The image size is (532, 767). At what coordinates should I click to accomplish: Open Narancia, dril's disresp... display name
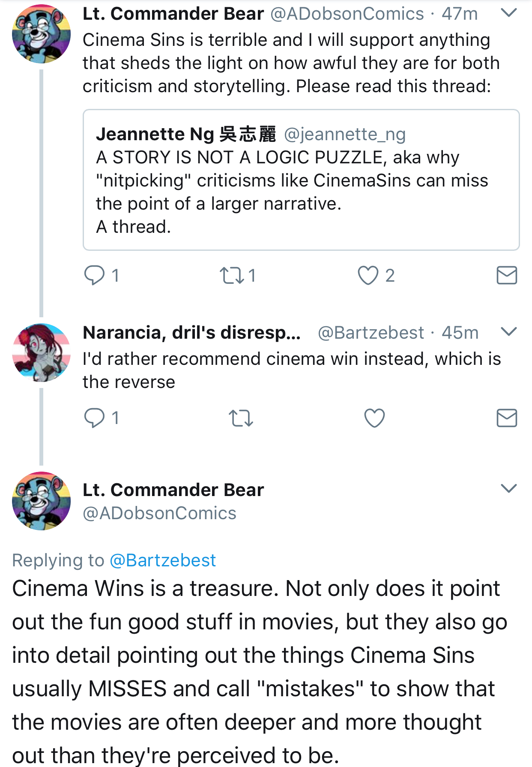point(192,333)
